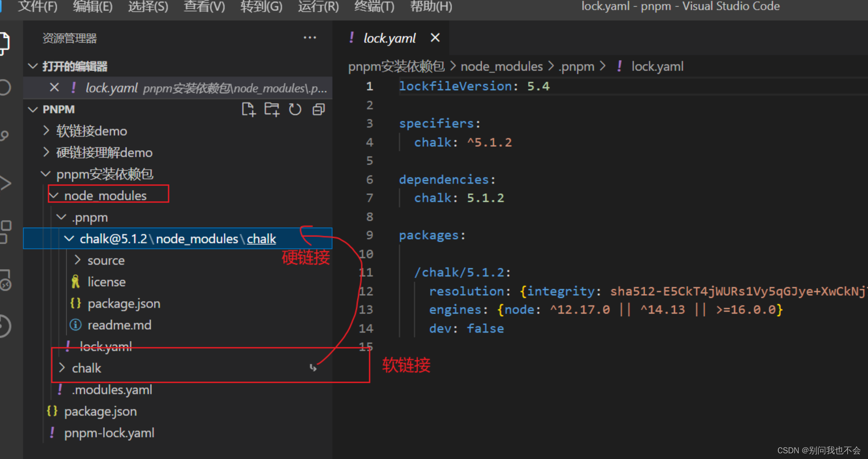Open the 终端(T) menu

[x=374, y=7]
